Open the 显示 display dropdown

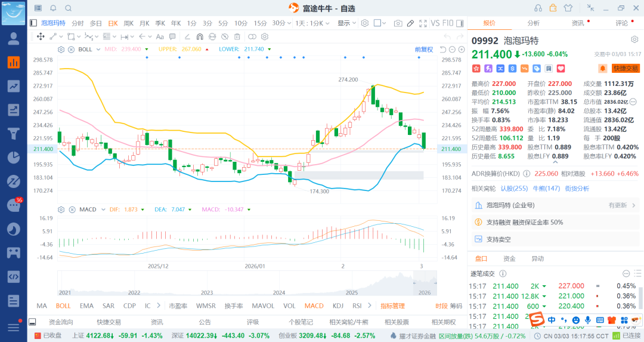click(x=346, y=23)
